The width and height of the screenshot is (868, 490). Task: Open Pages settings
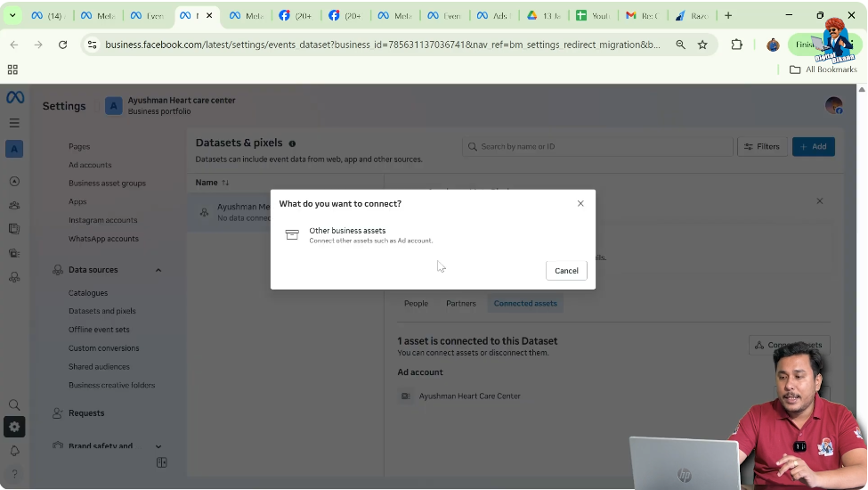pos(79,147)
